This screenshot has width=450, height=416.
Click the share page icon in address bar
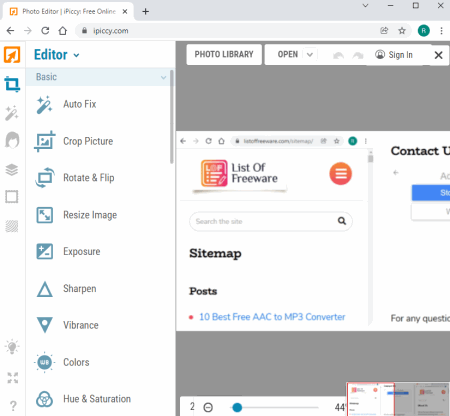click(384, 31)
